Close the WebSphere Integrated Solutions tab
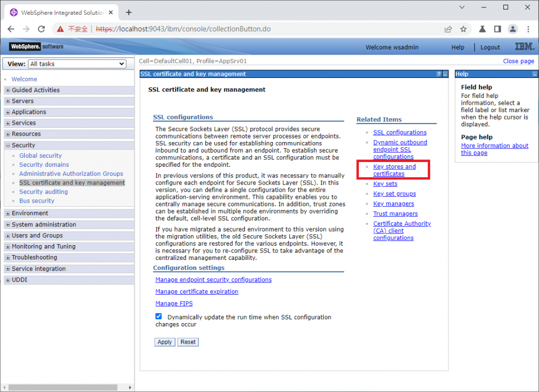Image resolution: width=539 pixels, height=392 pixels. (111, 13)
